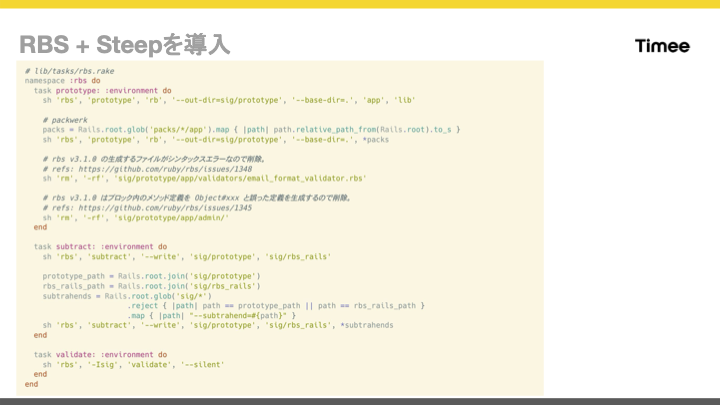
Task: Click the '.map { |path|' line
Action: [212, 316]
